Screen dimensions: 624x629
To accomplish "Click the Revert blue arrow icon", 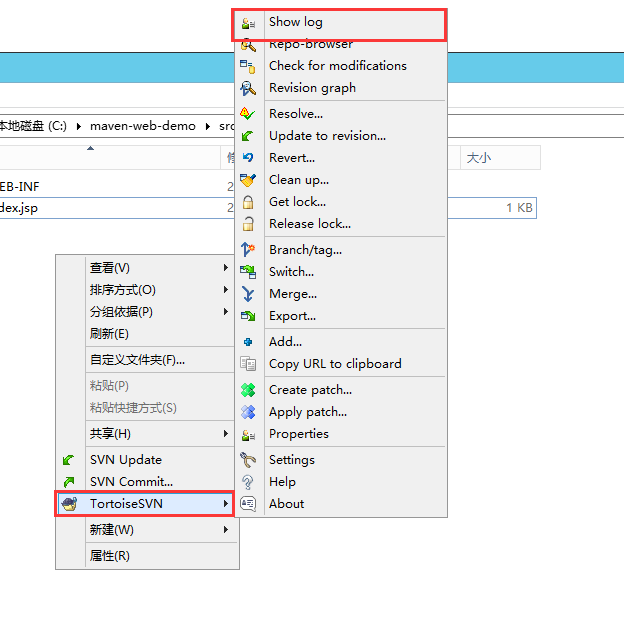I will [248, 158].
